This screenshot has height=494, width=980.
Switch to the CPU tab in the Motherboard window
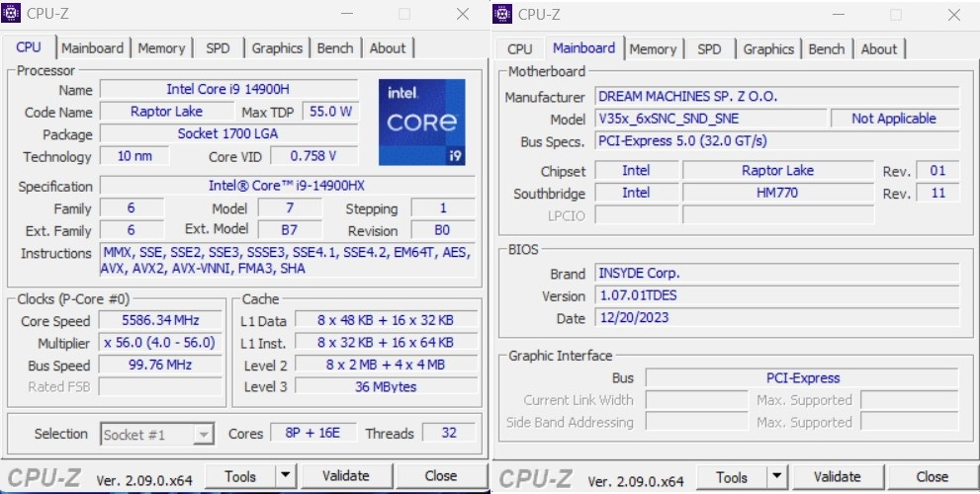click(519, 48)
